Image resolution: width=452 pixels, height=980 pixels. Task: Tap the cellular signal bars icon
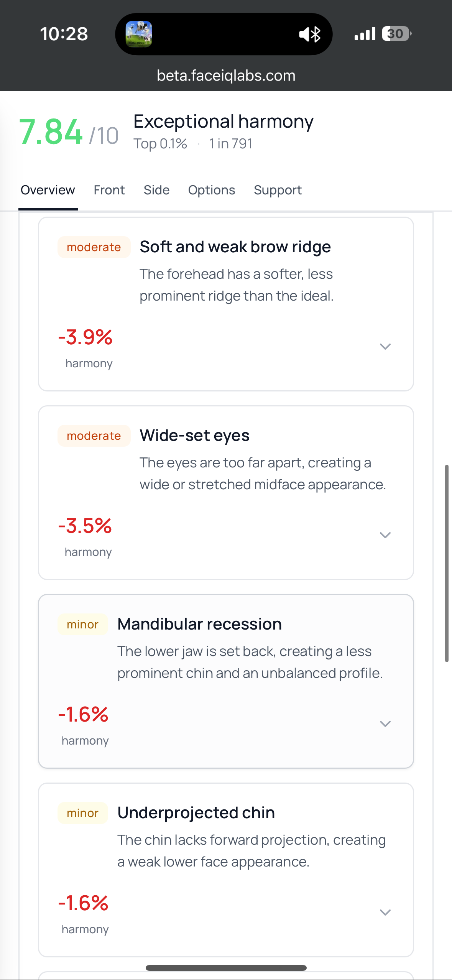pyautogui.click(x=365, y=34)
